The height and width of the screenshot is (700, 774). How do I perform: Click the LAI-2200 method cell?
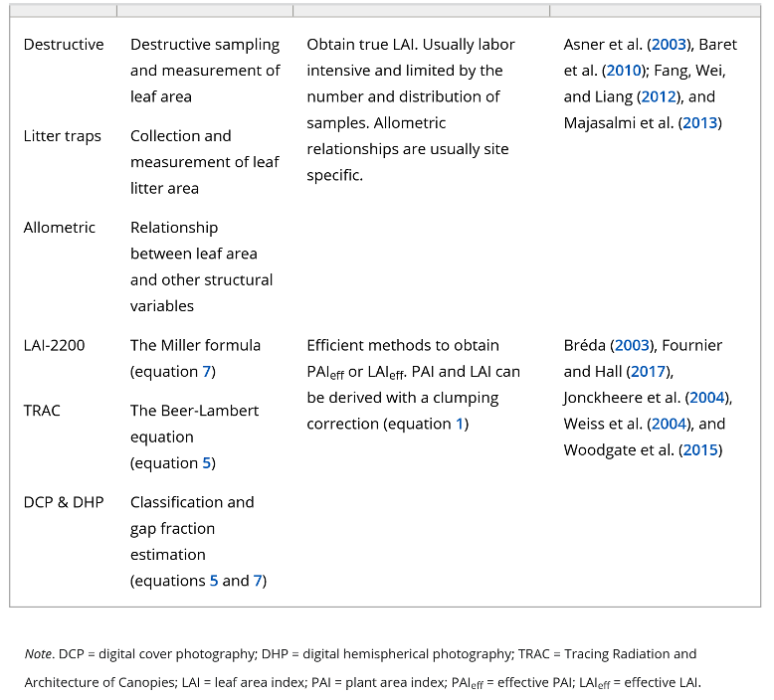click(x=55, y=345)
